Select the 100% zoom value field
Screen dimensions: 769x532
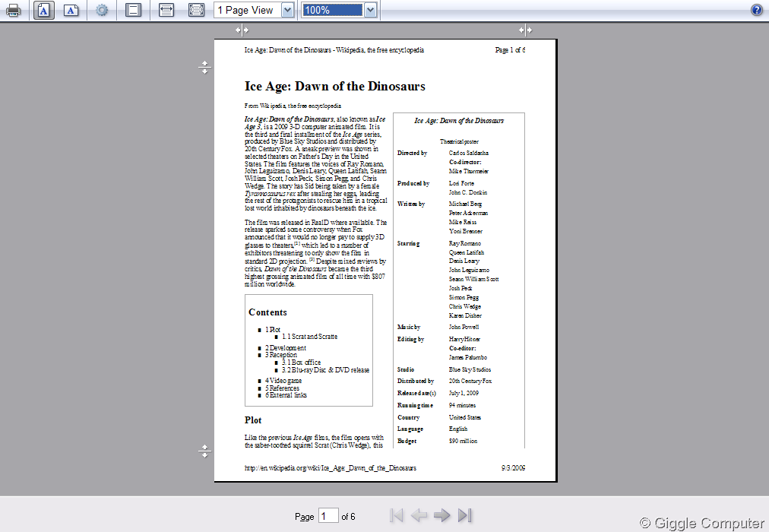[x=333, y=10]
